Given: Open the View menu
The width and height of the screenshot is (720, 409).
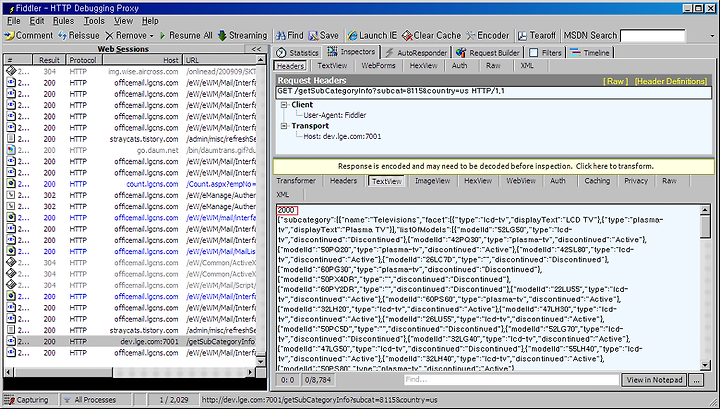Looking at the screenshot, I should 123,21.
